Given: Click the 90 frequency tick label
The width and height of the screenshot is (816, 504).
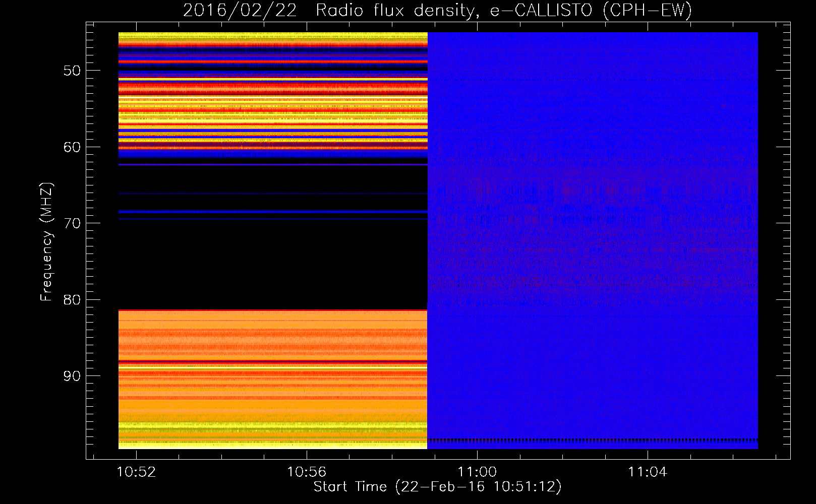Looking at the screenshot, I should point(72,376).
